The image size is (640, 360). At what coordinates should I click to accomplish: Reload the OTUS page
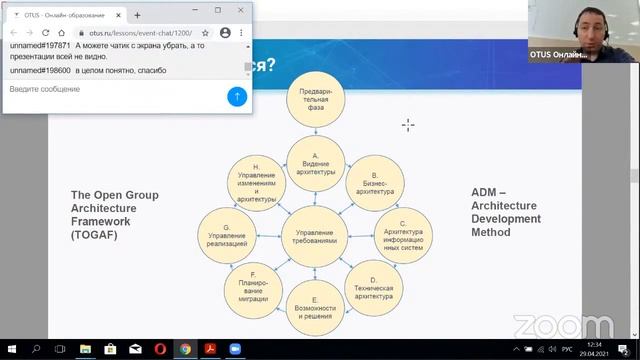coord(45,33)
